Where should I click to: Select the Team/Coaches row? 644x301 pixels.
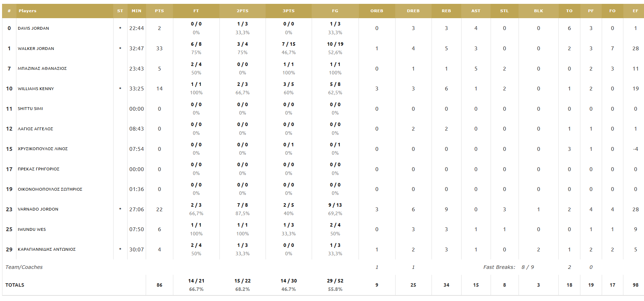point(322,267)
